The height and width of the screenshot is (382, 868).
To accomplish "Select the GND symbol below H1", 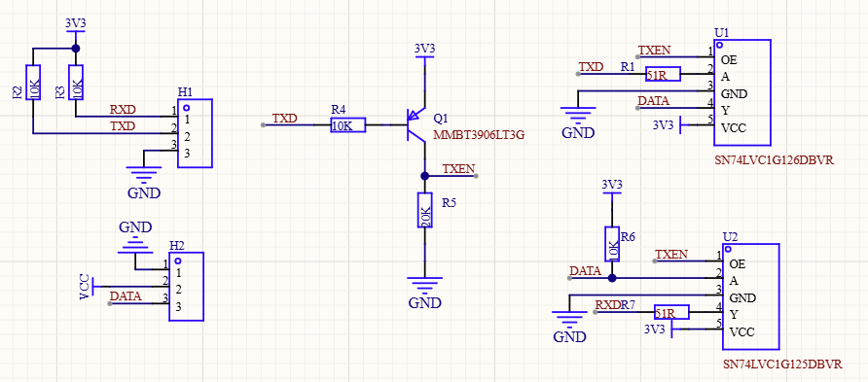I will [x=144, y=183].
